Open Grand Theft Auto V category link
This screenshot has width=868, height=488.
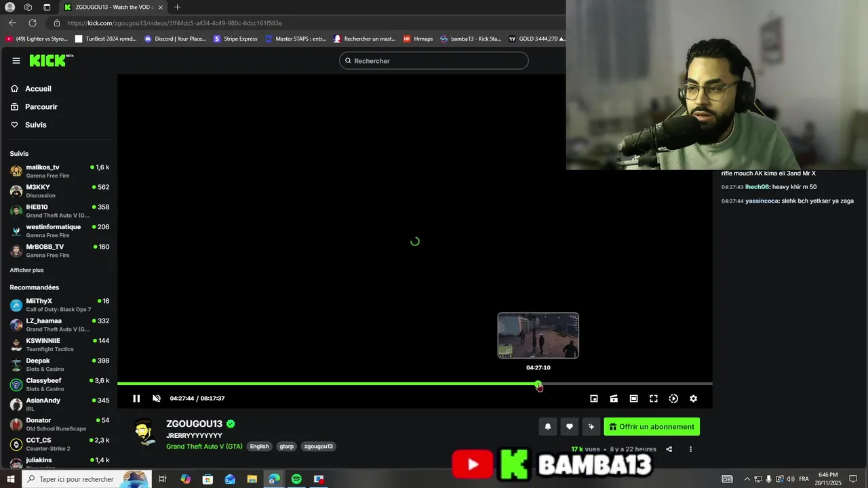click(x=204, y=446)
